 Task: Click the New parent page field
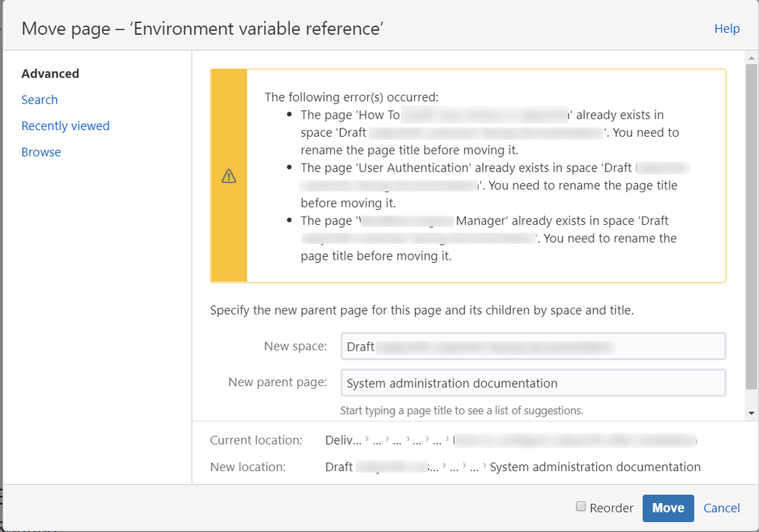(533, 382)
